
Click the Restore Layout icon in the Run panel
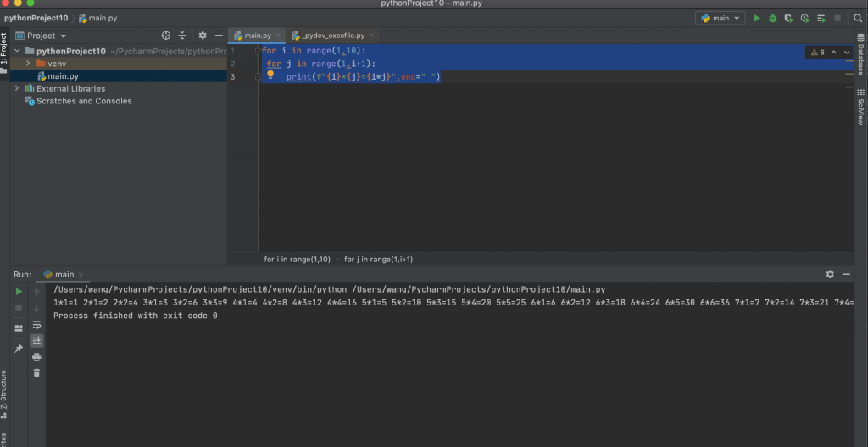coord(19,328)
